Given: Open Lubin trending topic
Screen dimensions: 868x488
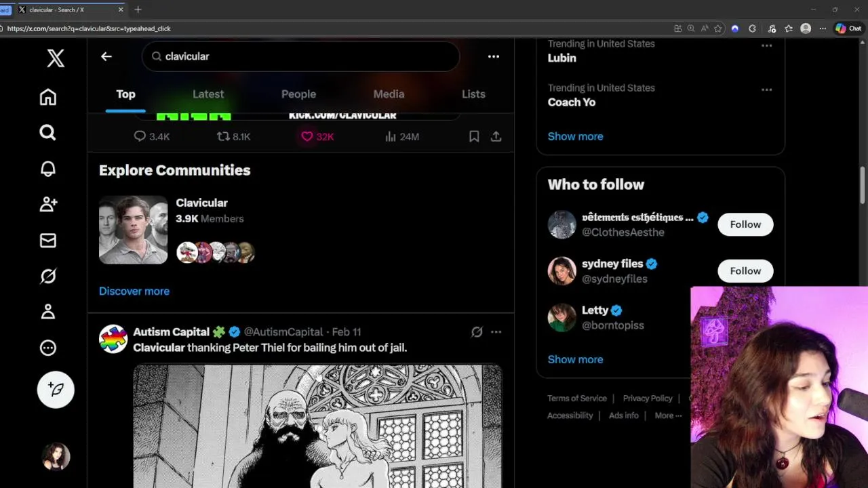Looking at the screenshot, I should (x=562, y=58).
